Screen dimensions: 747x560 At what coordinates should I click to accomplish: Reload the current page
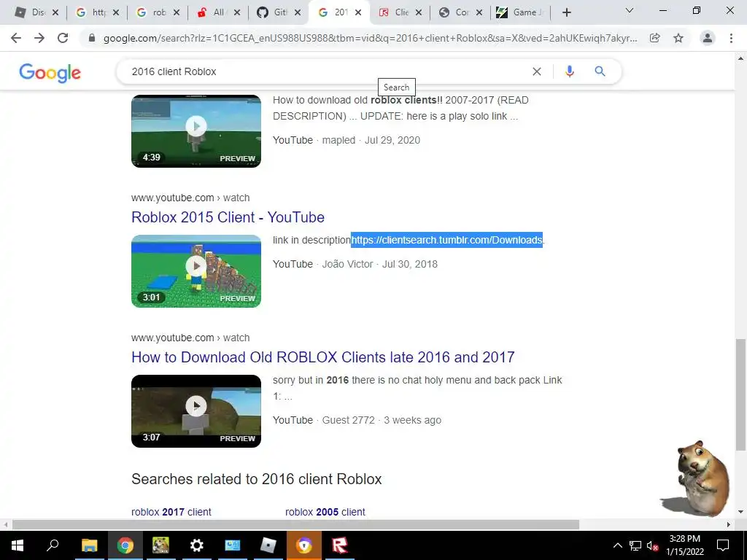tap(63, 38)
